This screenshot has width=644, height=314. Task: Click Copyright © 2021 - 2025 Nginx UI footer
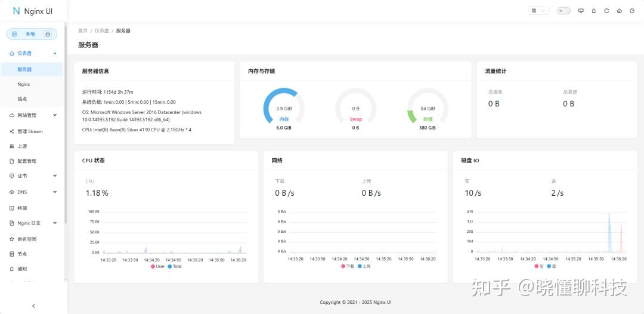click(x=355, y=303)
